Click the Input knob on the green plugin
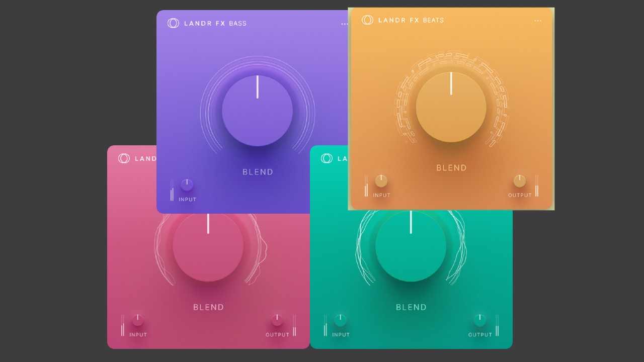Screen dimensions: 644x362 340,321
